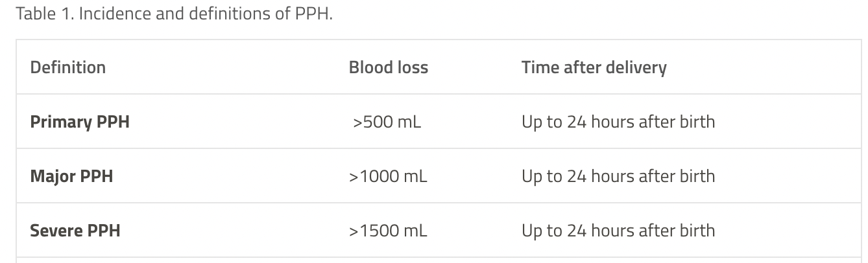Image resolution: width=868 pixels, height=263 pixels.
Task: Select the '>1000 mL' blood loss value
Action: click(x=389, y=176)
